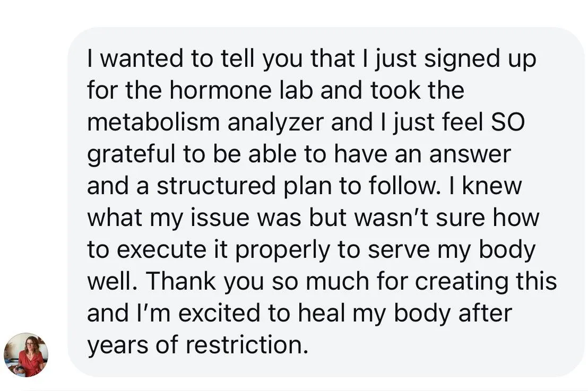
Task: Click the phrase "signed up" in first line
Action: pos(480,59)
